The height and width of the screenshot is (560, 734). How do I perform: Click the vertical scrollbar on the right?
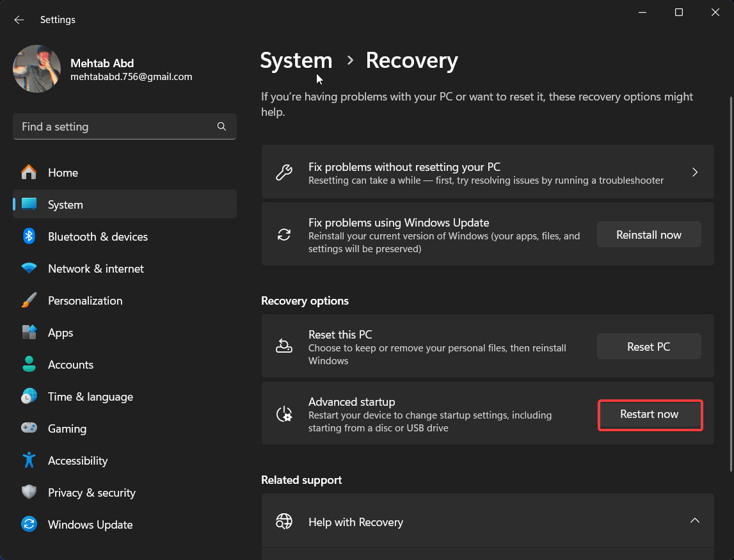tap(731, 284)
